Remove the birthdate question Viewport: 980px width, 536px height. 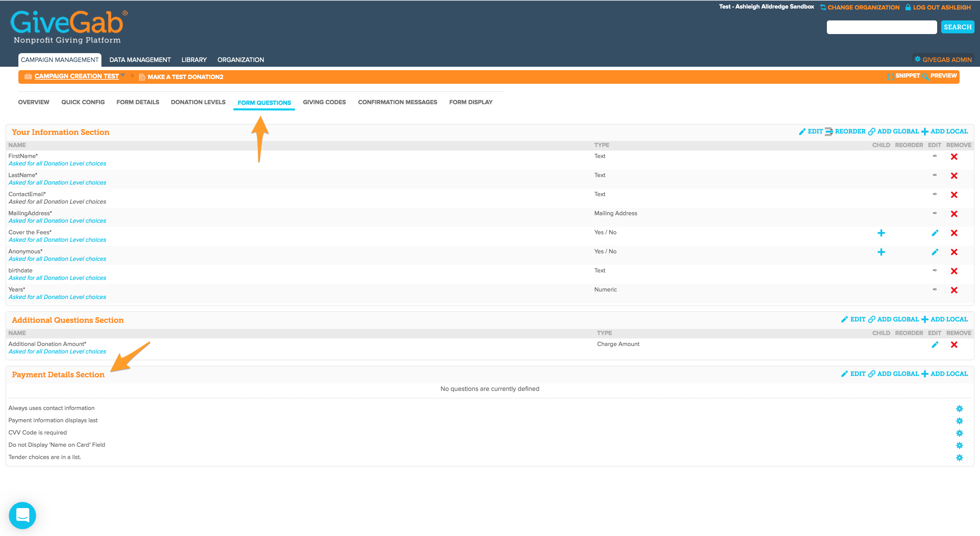click(954, 271)
